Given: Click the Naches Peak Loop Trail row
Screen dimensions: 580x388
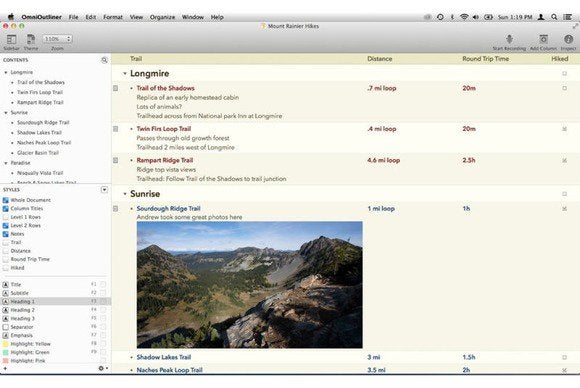Looking at the screenshot, I should coord(345,370).
